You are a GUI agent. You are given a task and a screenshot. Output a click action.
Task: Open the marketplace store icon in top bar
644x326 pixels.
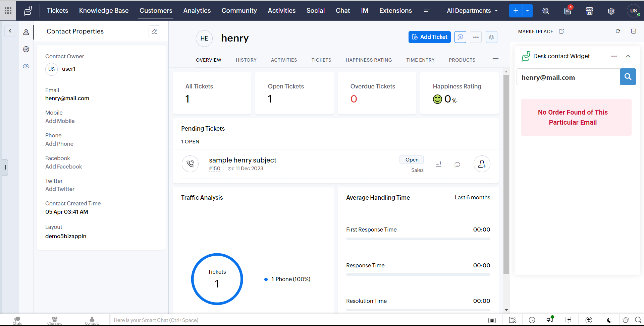[x=589, y=11]
